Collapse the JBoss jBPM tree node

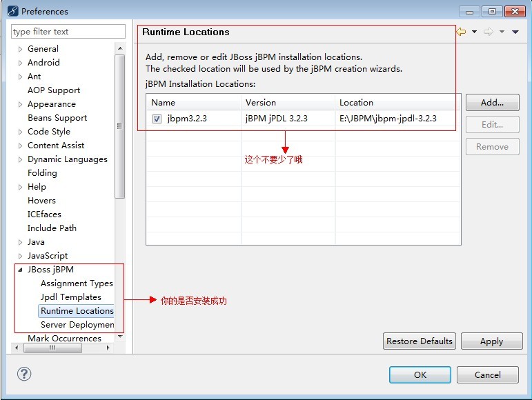(x=21, y=270)
